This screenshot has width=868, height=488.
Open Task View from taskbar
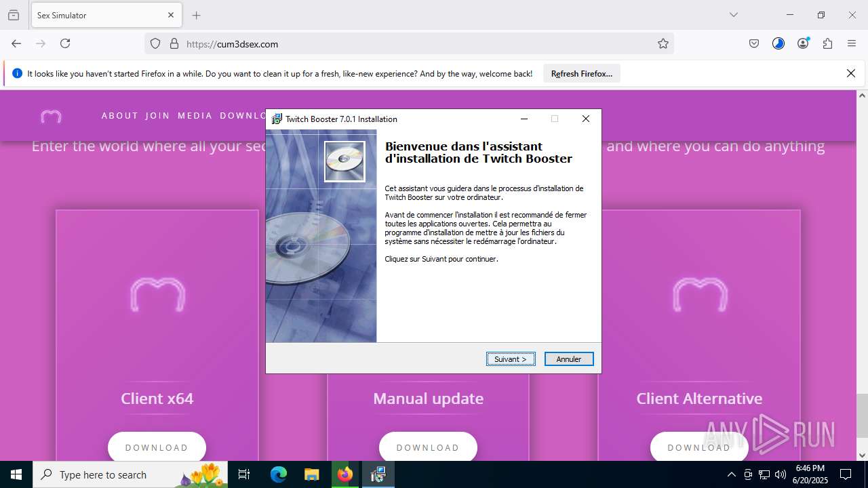click(244, 474)
